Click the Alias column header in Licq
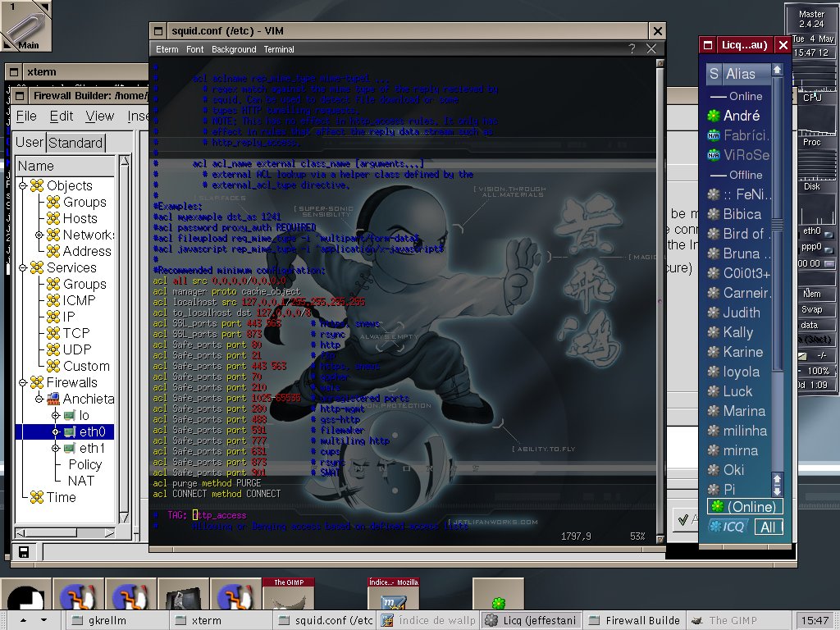Image resolution: width=840 pixels, height=630 pixels. (747, 73)
